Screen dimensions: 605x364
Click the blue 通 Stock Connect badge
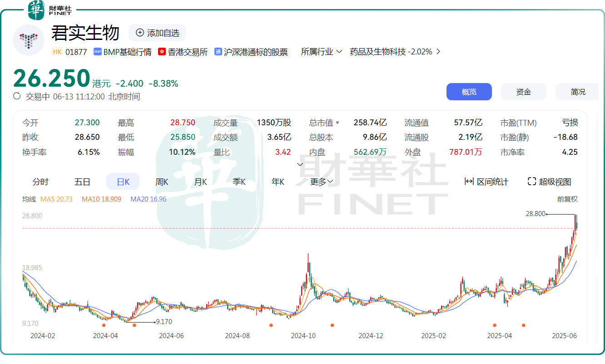pos(218,52)
